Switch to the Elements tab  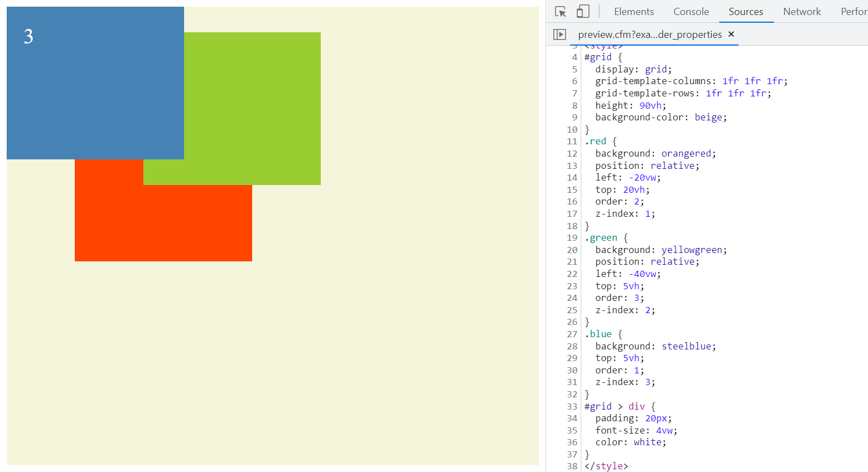634,12
